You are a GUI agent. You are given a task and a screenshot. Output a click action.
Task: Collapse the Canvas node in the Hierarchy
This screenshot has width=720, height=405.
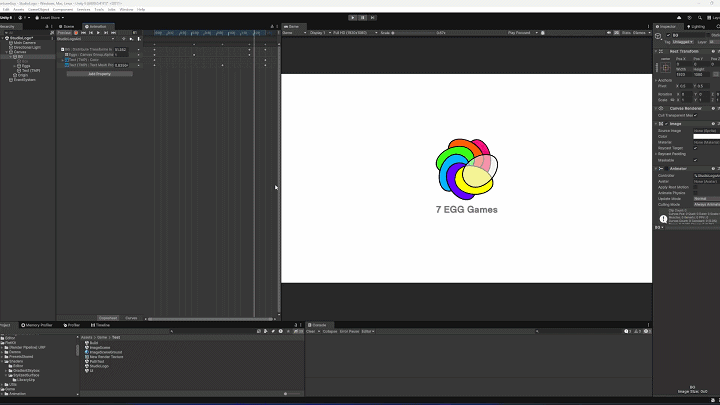[6, 52]
